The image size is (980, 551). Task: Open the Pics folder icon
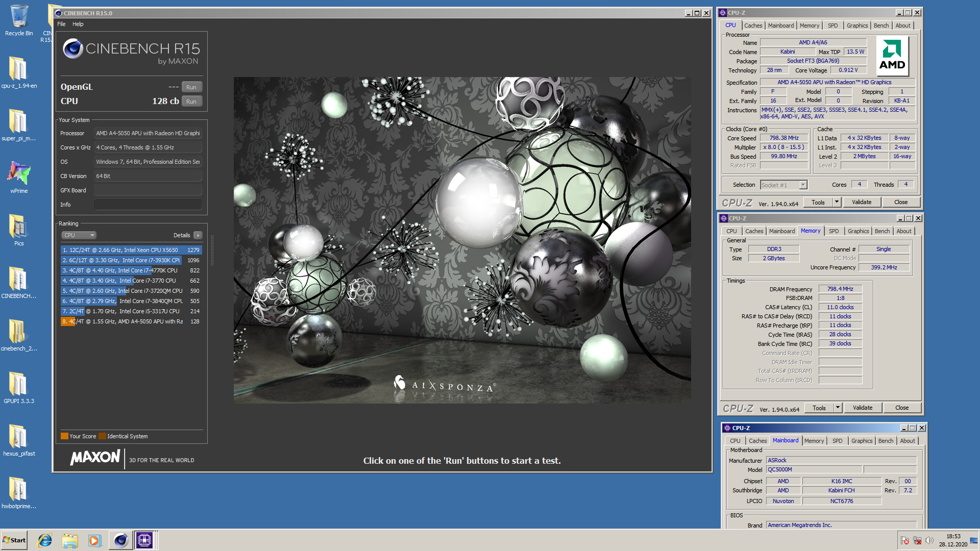click(x=19, y=230)
